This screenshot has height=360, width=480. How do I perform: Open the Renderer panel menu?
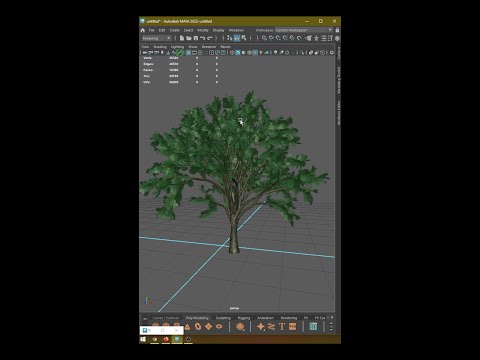pos(209,47)
